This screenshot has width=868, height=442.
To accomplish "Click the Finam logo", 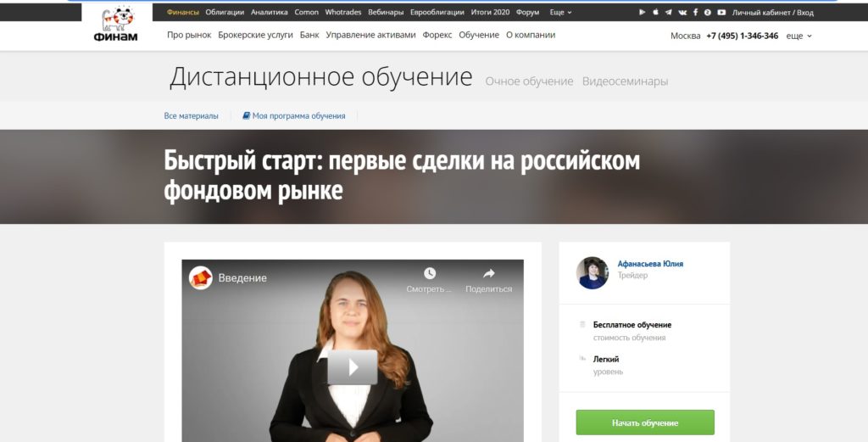I will click(x=115, y=24).
